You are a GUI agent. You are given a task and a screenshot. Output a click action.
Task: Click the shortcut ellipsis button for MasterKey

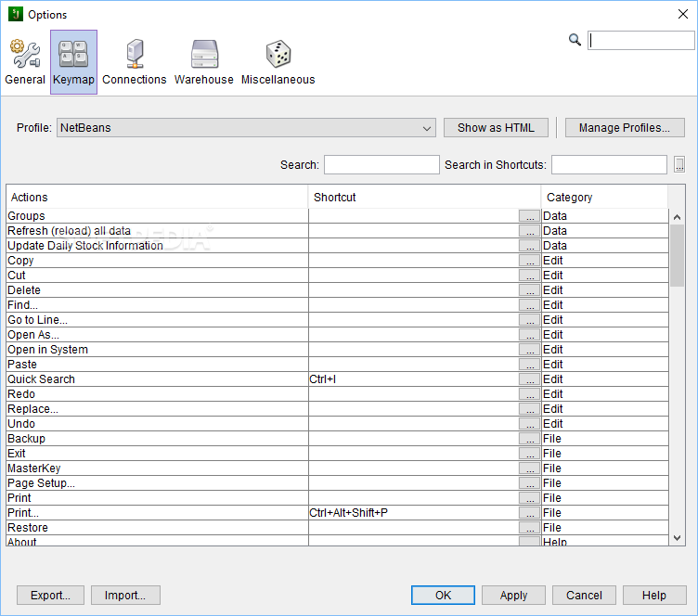point(529,468)
